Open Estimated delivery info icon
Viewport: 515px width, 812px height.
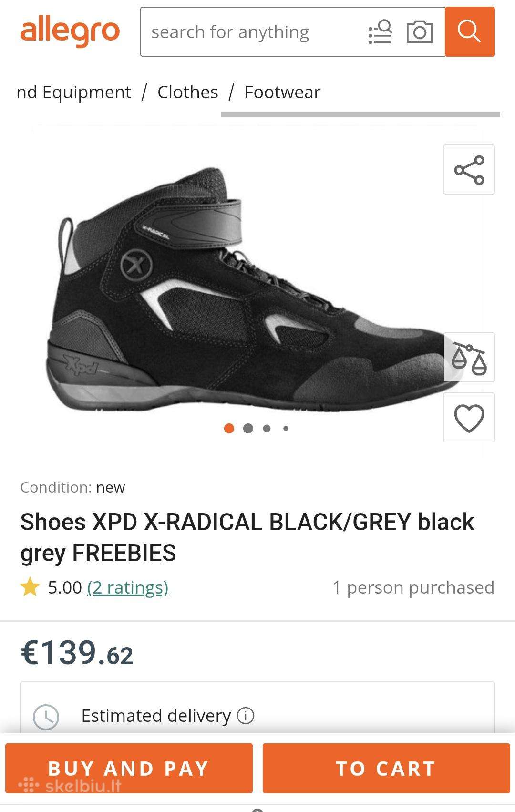point(246,716)
